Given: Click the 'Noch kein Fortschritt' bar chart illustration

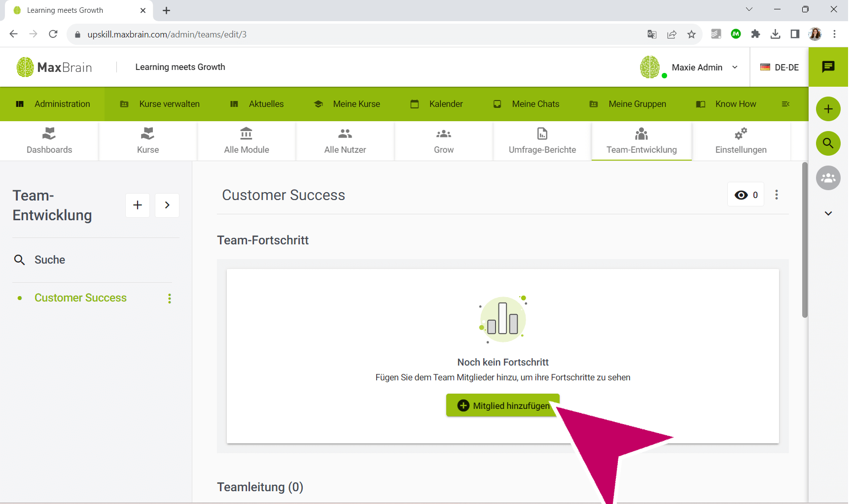Looking at the screenshot, I should (503, 319).
